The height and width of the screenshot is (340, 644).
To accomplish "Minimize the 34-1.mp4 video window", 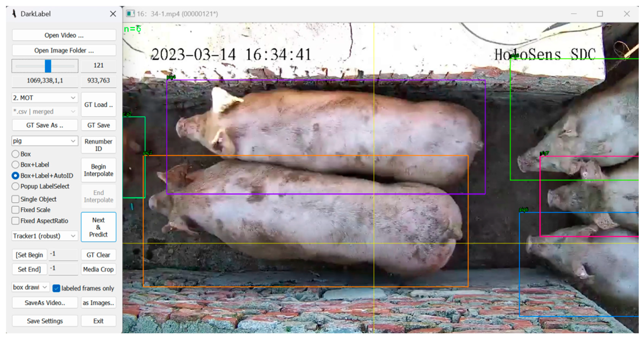I will [x=574, y=14].
